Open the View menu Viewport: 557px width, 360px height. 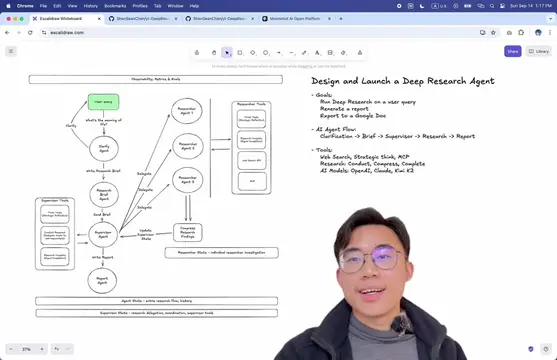click(x=72, y=6)
